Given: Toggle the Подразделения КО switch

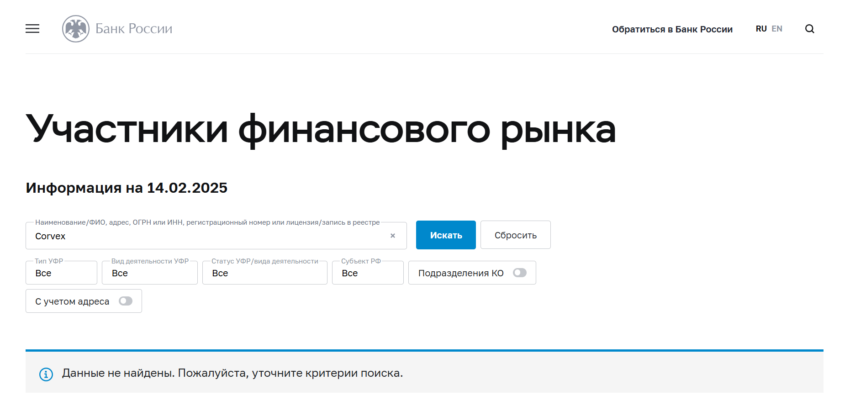Looking at the screenshot, I should click(x=520, y=273).
